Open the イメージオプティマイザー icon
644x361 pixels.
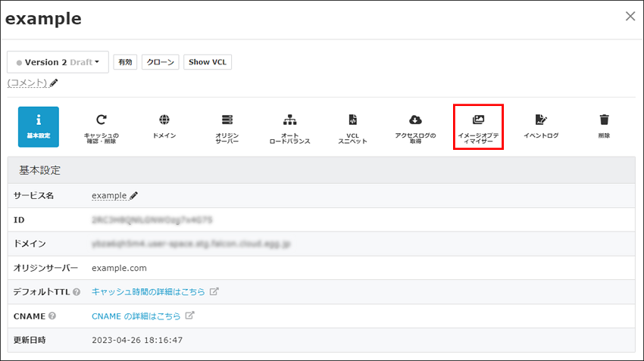click(478, 126)
